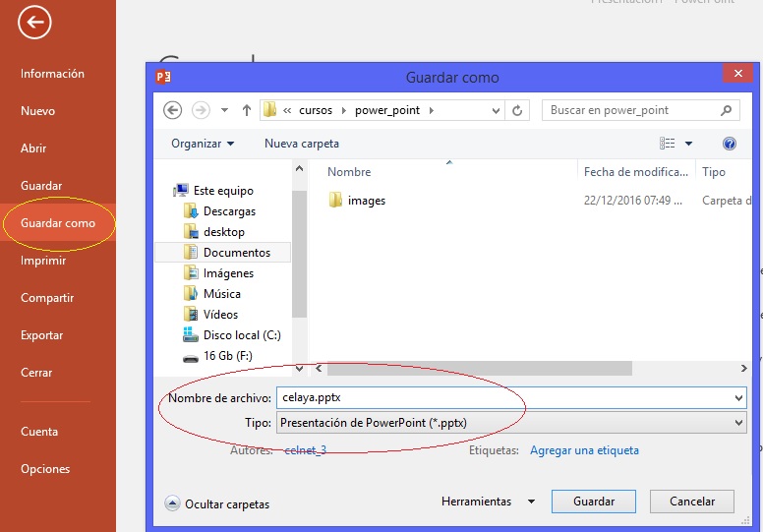Screen dimensions: 763x532
Task: Select Exportar in the backstage menu
Action: pos(41,335)
